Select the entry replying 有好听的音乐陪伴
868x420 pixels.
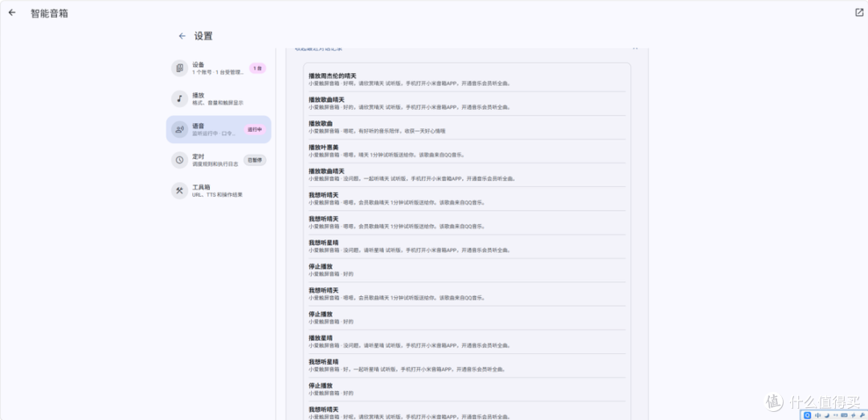coord(467,127)
